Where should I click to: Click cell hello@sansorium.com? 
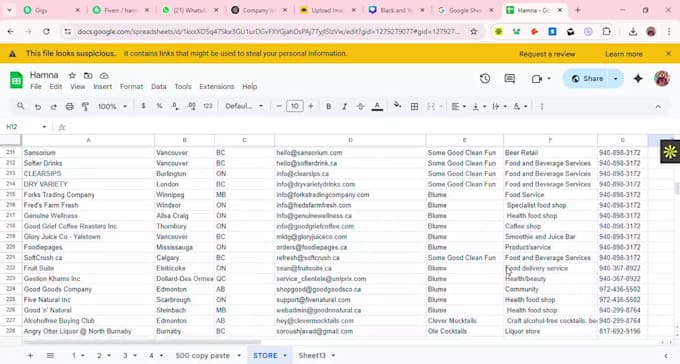pos(350,153)
